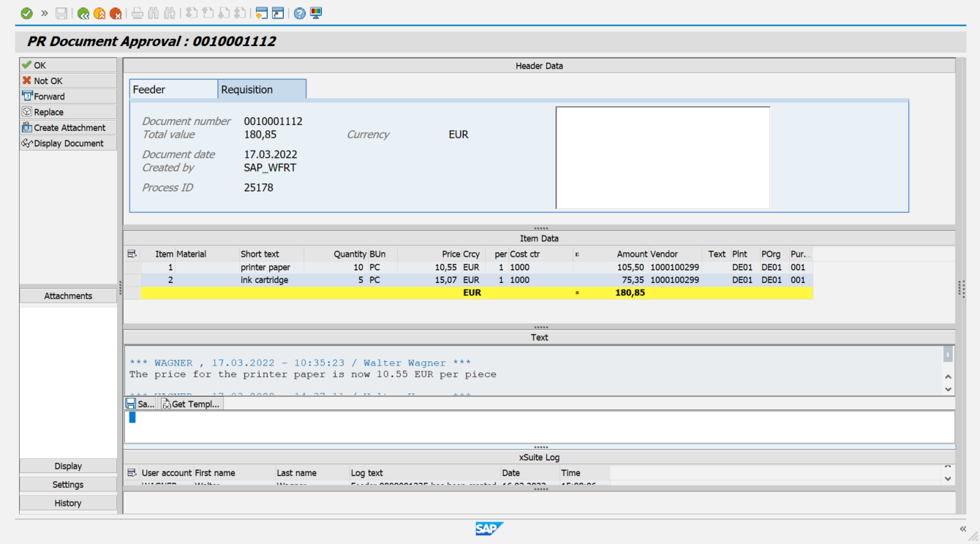
Task: Approve the document with the OK button
Action: 67,65
